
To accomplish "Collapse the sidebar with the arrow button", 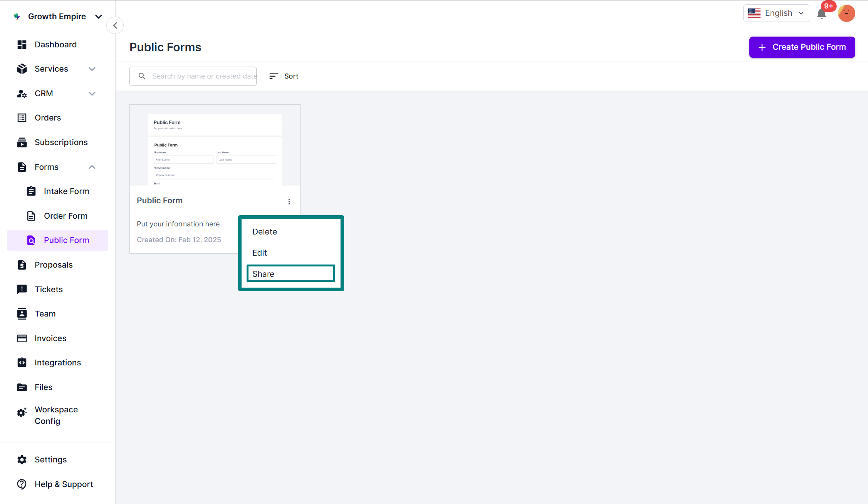I will click(x=115, y=25).
